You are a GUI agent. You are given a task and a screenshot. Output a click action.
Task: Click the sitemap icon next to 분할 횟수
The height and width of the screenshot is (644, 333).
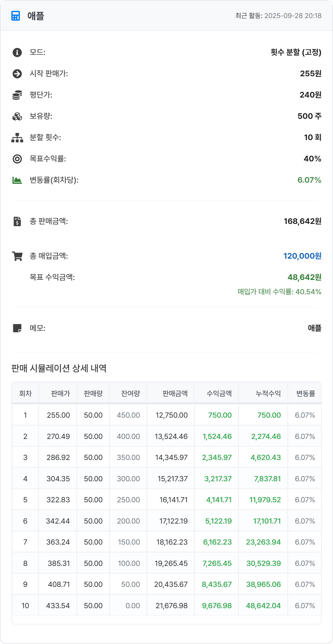[17, 137]
